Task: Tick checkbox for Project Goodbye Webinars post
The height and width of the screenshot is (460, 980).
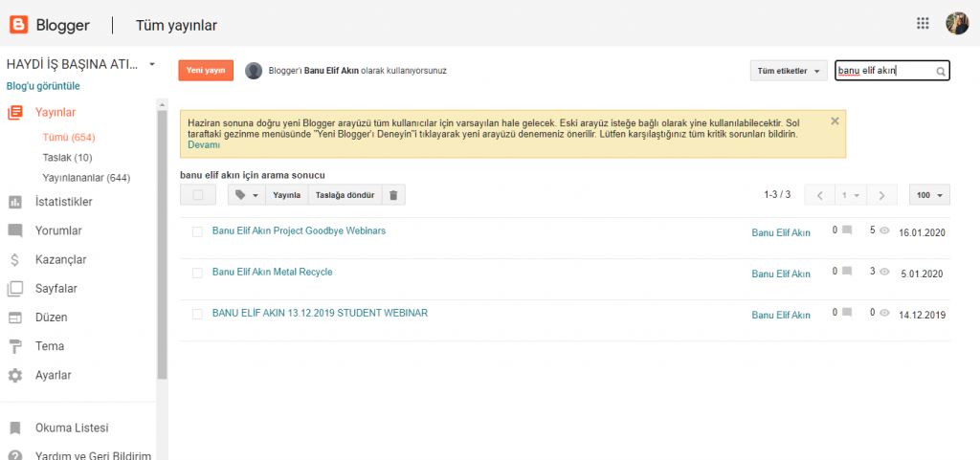Action: pyautogui.click(x=197, y=231)
